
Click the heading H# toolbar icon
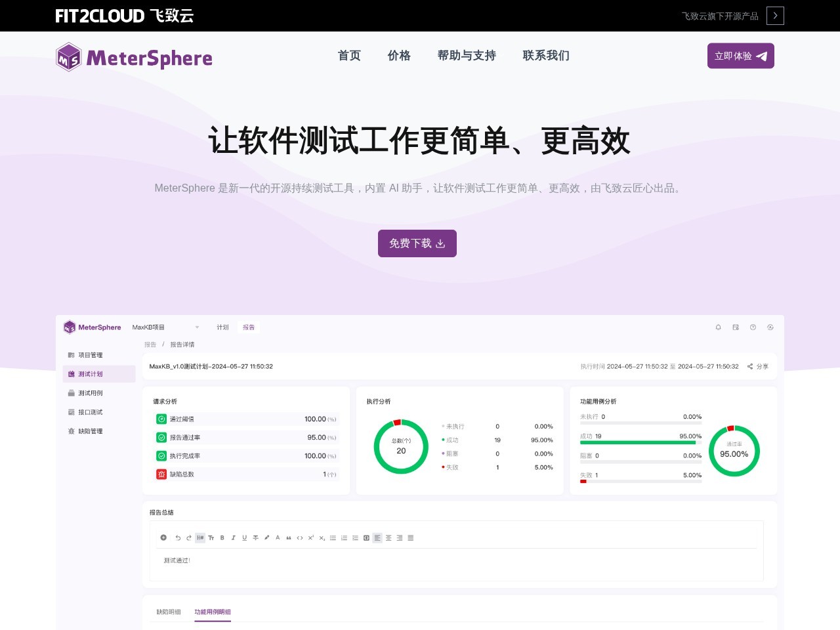(200, 537)
